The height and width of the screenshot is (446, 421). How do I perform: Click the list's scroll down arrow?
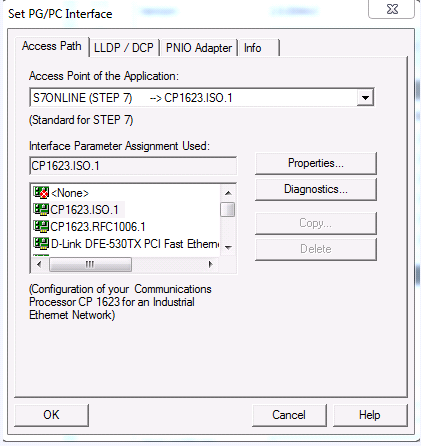coord(228,247)
